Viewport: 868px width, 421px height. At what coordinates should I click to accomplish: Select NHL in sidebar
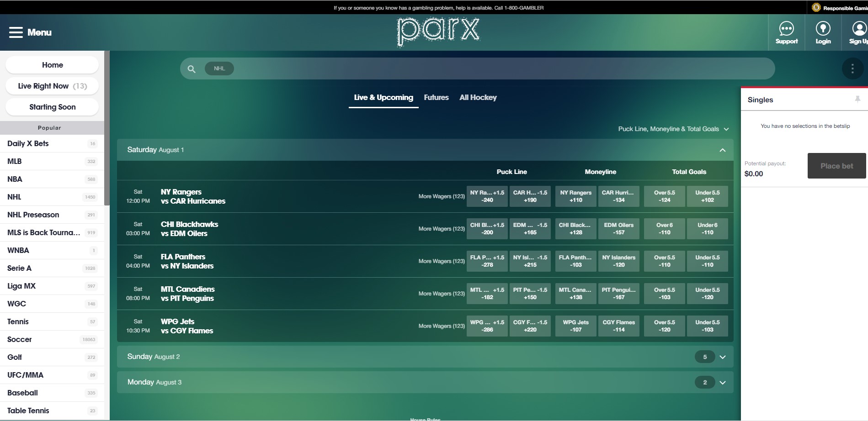(x=52, y=197)
